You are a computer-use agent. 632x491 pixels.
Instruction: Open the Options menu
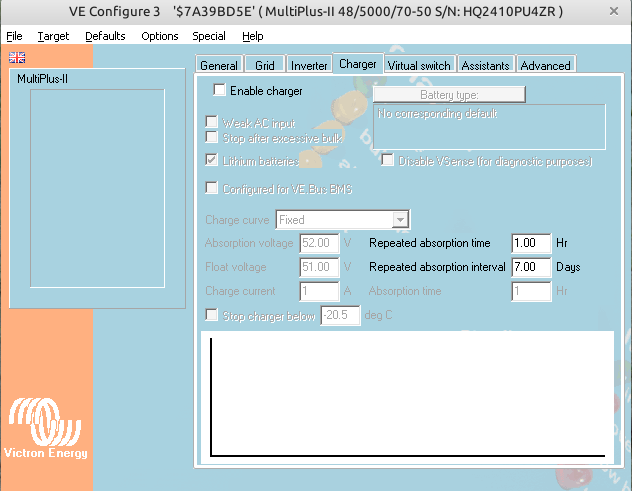tap(160, 36)
